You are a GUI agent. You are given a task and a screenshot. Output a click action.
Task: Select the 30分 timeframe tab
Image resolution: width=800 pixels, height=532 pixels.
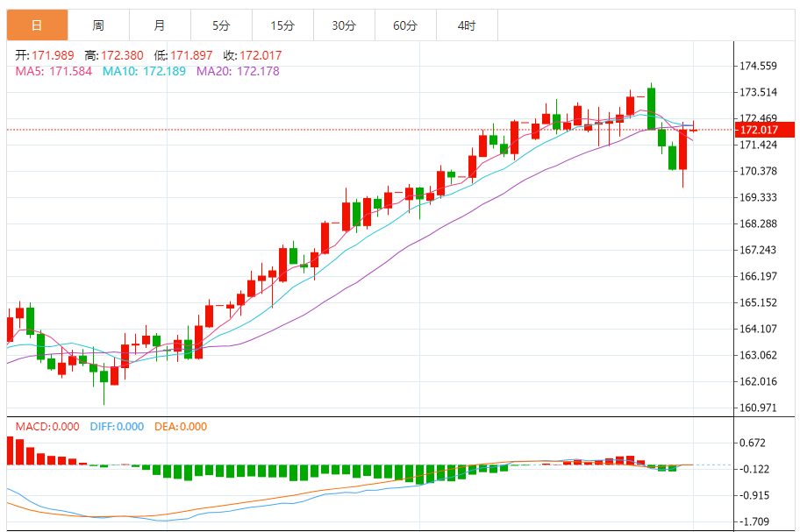pos(344,25)
